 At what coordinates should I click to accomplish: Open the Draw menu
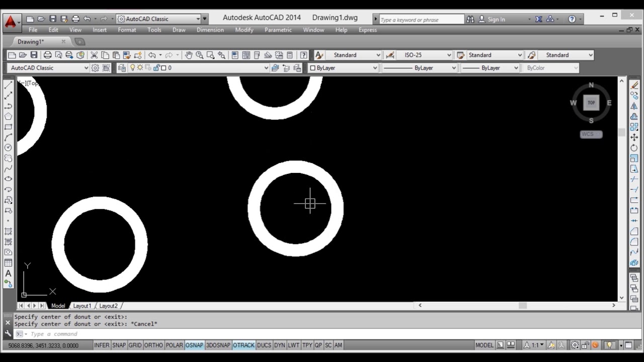point(179,30)
